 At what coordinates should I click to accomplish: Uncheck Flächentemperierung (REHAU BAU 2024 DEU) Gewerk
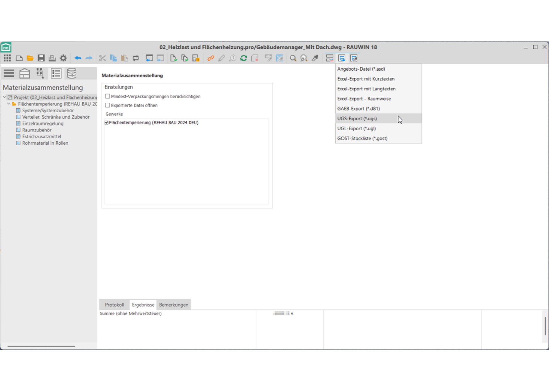point(107,123)
